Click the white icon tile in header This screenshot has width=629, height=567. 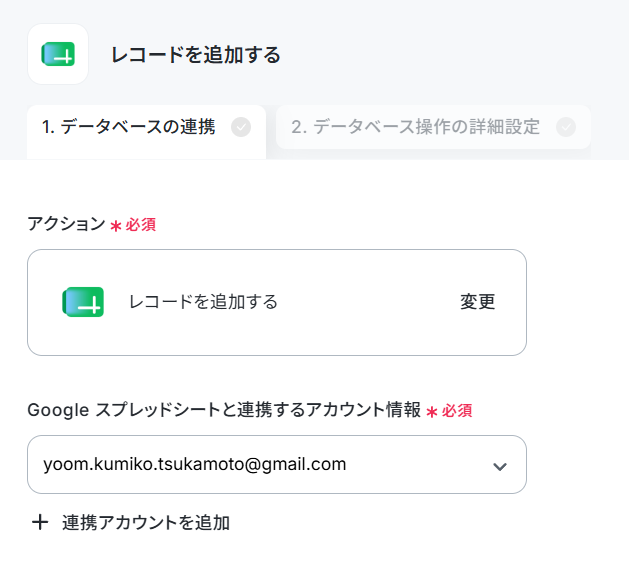58,54
